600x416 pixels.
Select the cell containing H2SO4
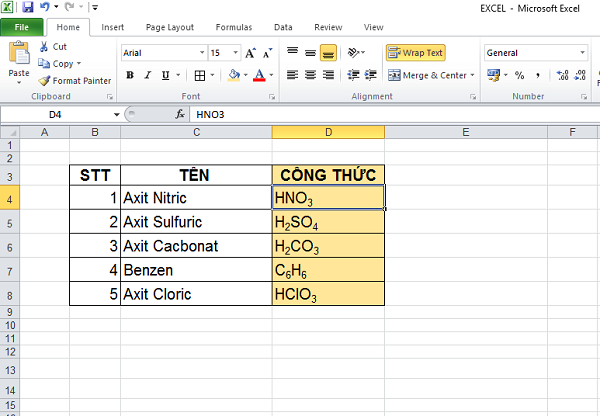coord(327,222)
